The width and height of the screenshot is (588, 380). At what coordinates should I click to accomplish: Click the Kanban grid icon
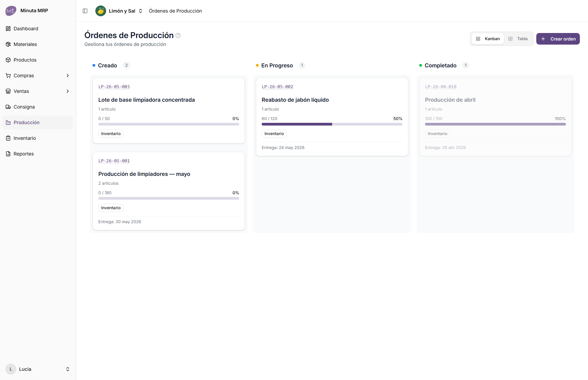(x=478, y=39)
